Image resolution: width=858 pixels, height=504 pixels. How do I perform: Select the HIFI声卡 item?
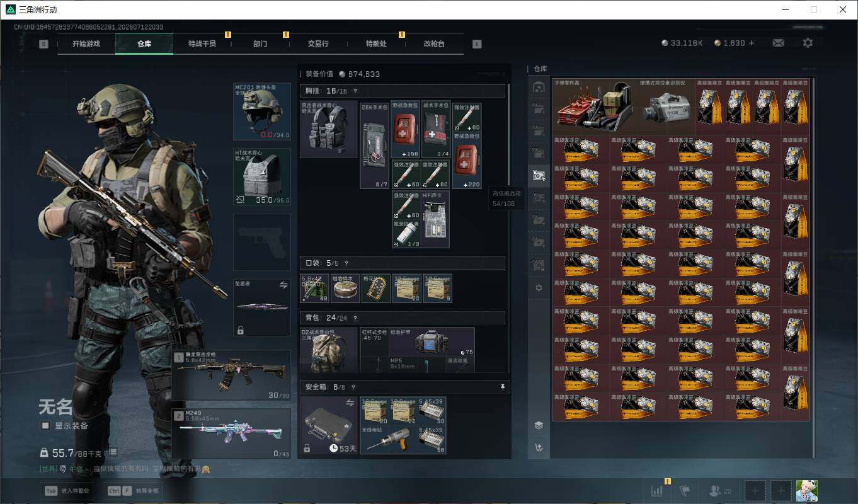point(436,219)
